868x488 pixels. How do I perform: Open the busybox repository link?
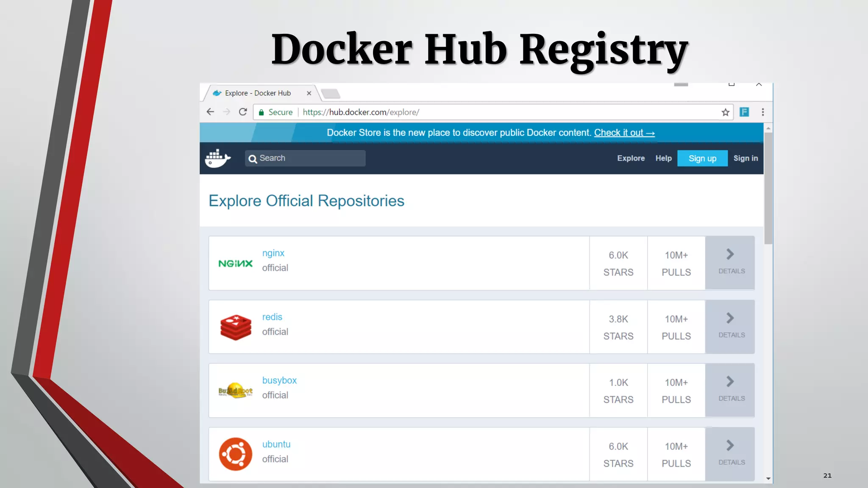click(x=279, y=380)
